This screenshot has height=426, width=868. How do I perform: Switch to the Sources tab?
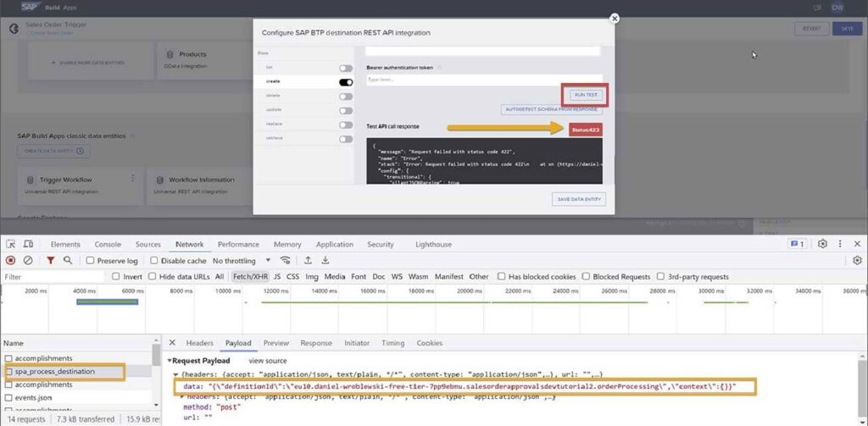[x=148, y=244]
